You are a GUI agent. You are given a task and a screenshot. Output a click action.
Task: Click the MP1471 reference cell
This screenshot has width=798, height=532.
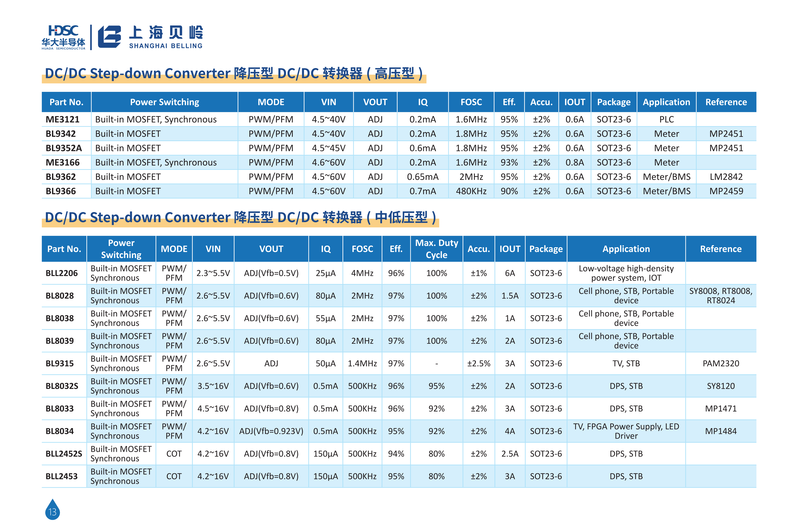pyautogui.click(x=721, y=408)
